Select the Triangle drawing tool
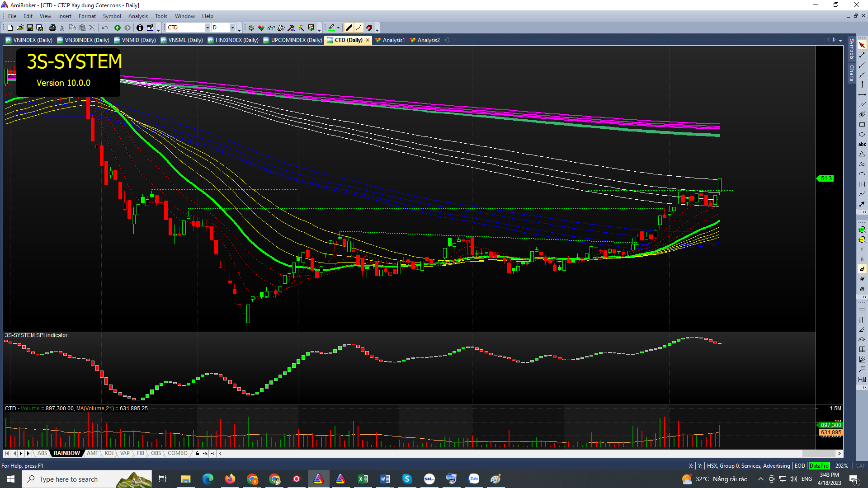This screenshot has height=488, width=868. click(862, 155)
